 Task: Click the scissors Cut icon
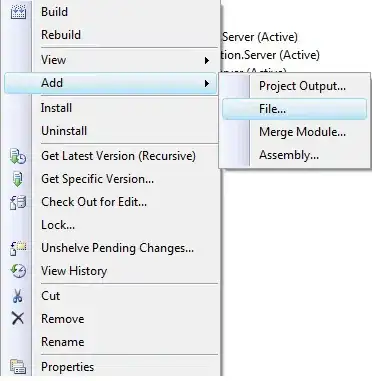(x=18, y=296)
